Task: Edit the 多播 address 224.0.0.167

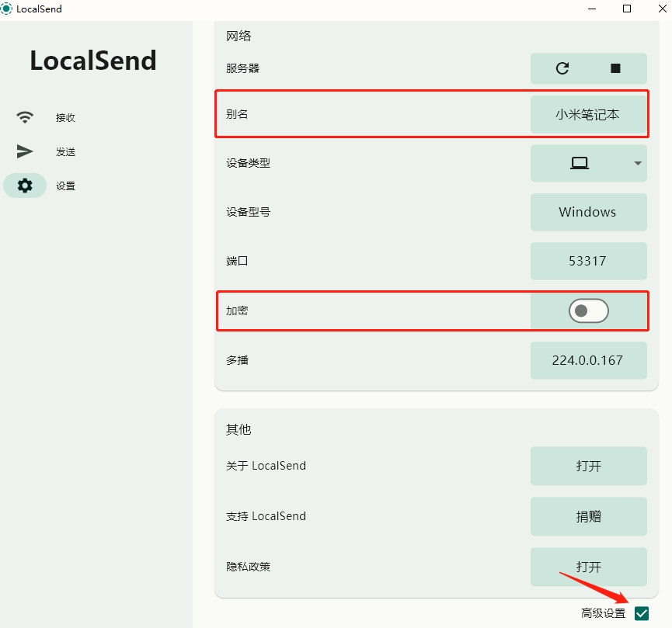Action: [x=588, y=360]
